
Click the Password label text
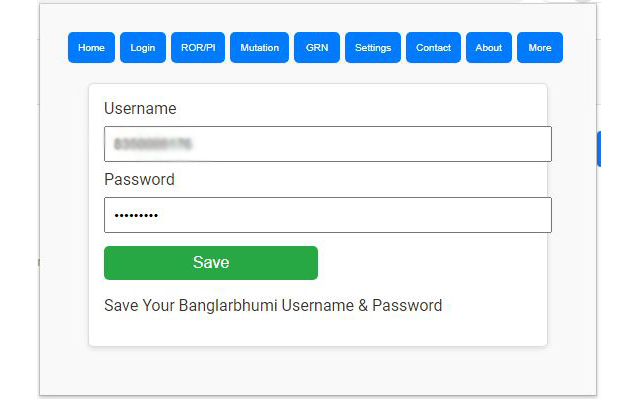(139, 180)
